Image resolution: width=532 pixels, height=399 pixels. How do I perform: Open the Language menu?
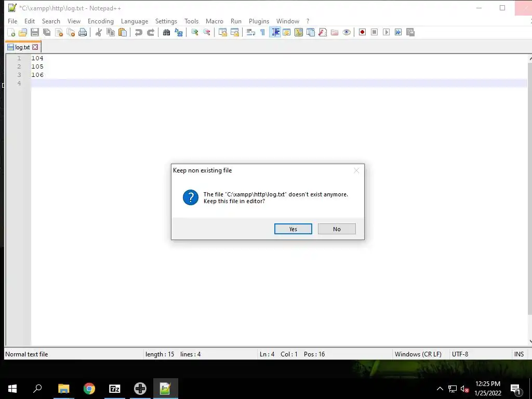[x=135, y=21]
